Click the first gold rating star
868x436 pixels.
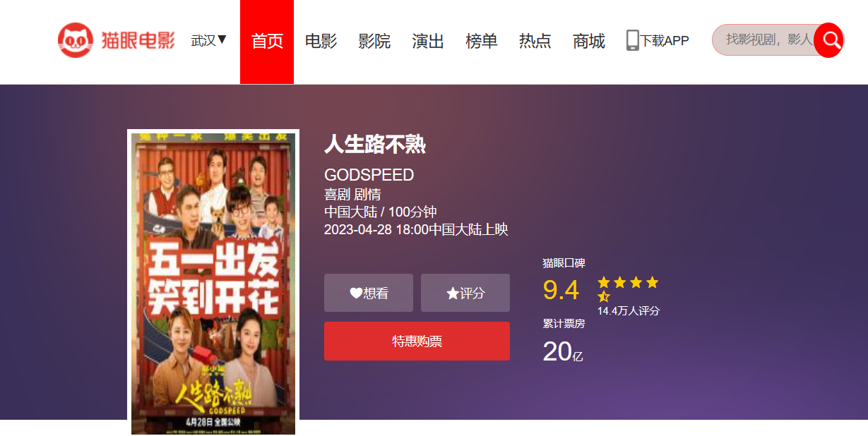click(x=604, y=282)
